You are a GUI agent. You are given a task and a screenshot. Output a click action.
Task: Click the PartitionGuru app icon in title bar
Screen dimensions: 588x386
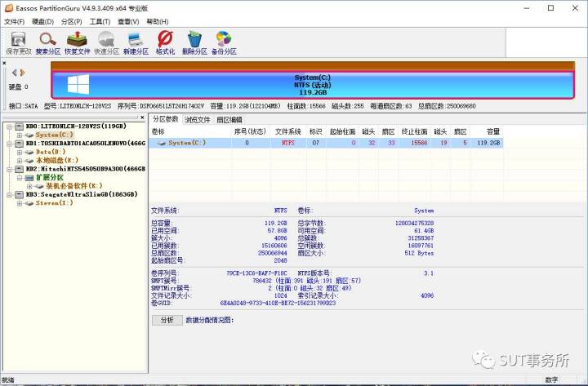pos(9,8)
